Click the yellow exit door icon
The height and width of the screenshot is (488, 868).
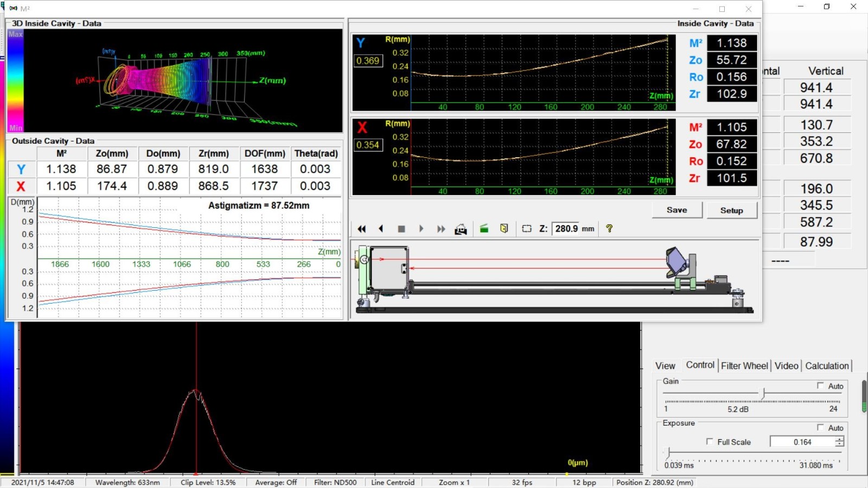[x=504, y=229]
